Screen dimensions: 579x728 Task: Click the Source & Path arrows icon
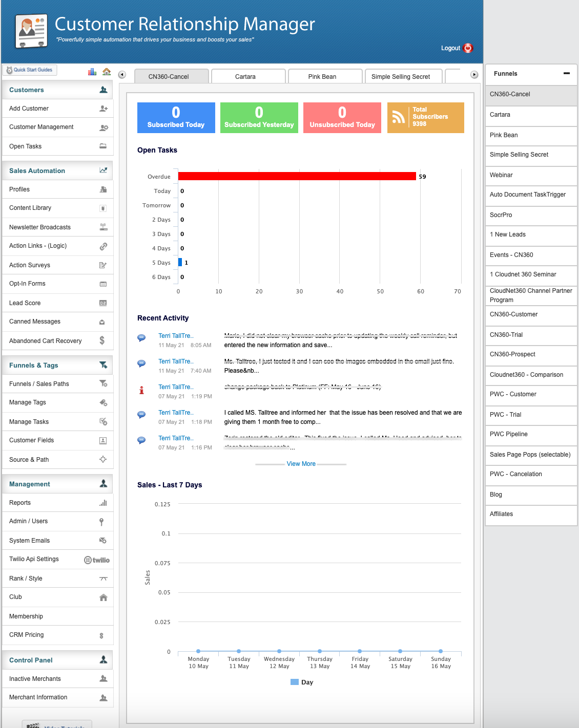pyautogui.click(x=103, y=459)
